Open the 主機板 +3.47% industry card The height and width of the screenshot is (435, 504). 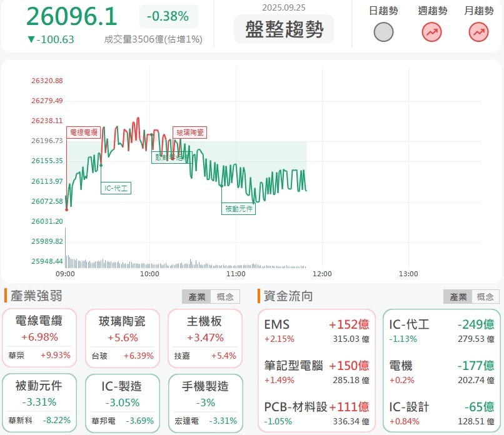[205, 338]
